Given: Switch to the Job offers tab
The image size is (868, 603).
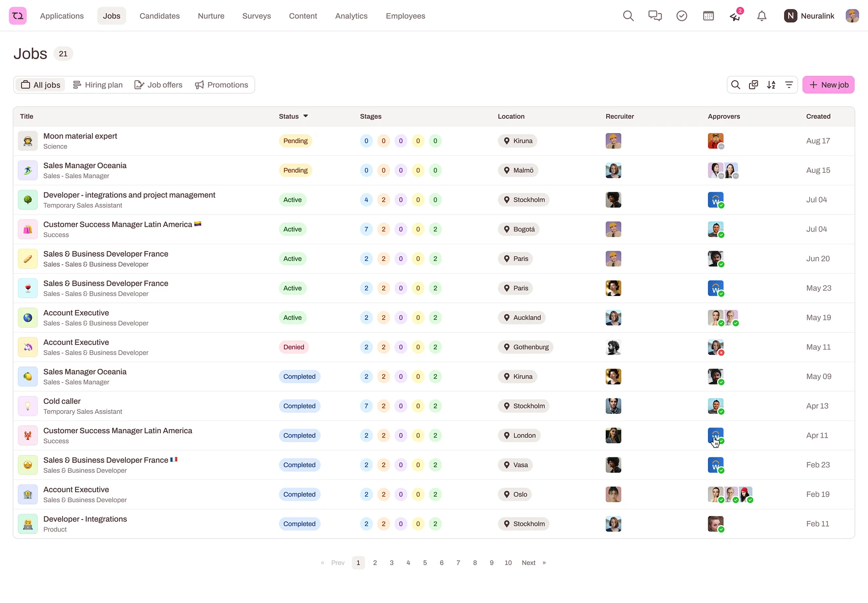Looking at the screenshot, I should coord(158,85).
